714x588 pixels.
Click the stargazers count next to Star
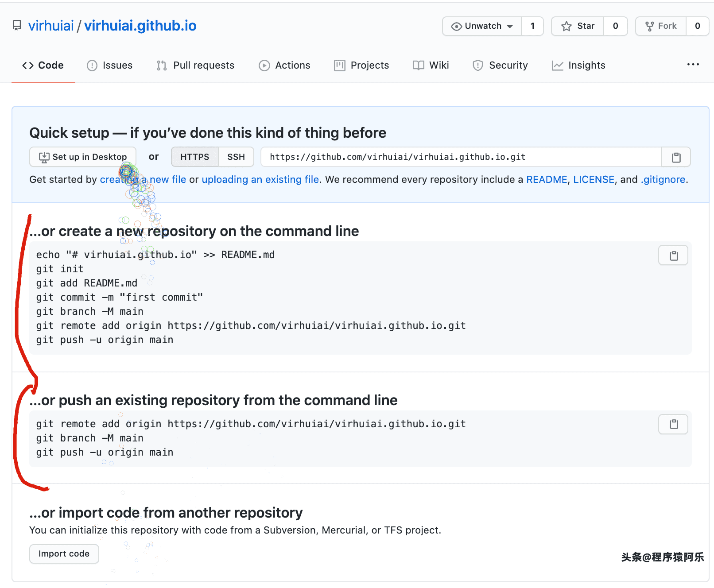point(615,26)
